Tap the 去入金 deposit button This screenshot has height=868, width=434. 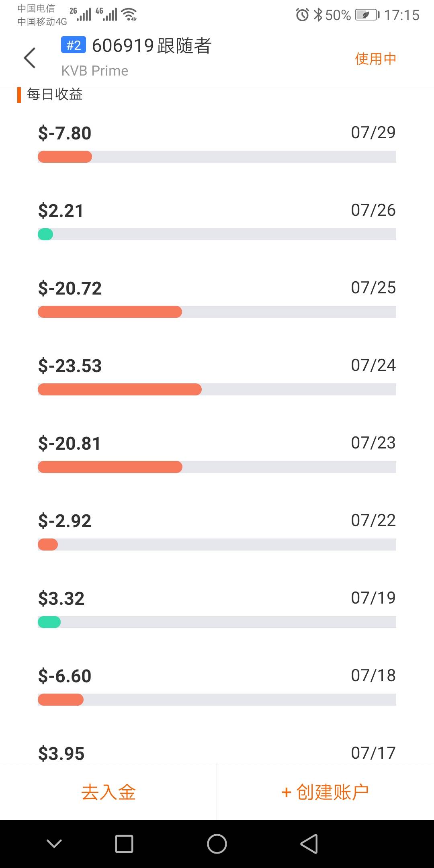point(108,792)
